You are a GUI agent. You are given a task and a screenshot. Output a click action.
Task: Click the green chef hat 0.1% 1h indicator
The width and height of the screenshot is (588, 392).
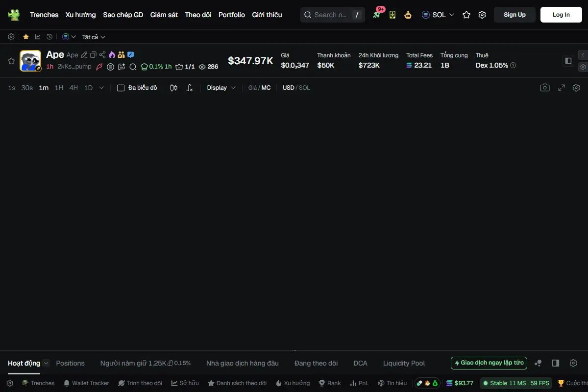(x=156, y=67)
